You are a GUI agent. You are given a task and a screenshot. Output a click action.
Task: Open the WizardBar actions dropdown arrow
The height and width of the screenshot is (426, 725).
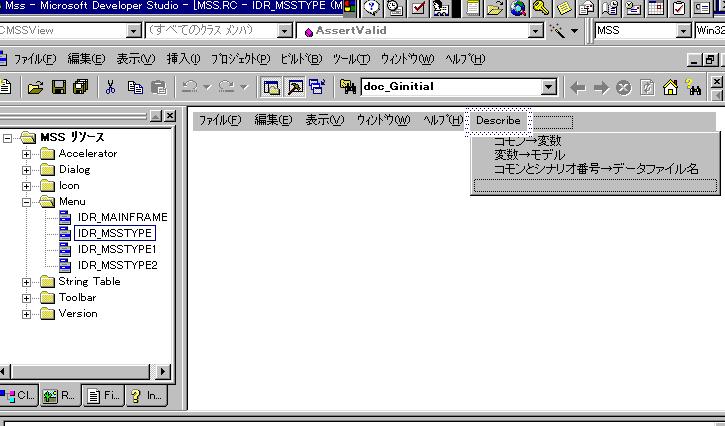pos(575,31)
